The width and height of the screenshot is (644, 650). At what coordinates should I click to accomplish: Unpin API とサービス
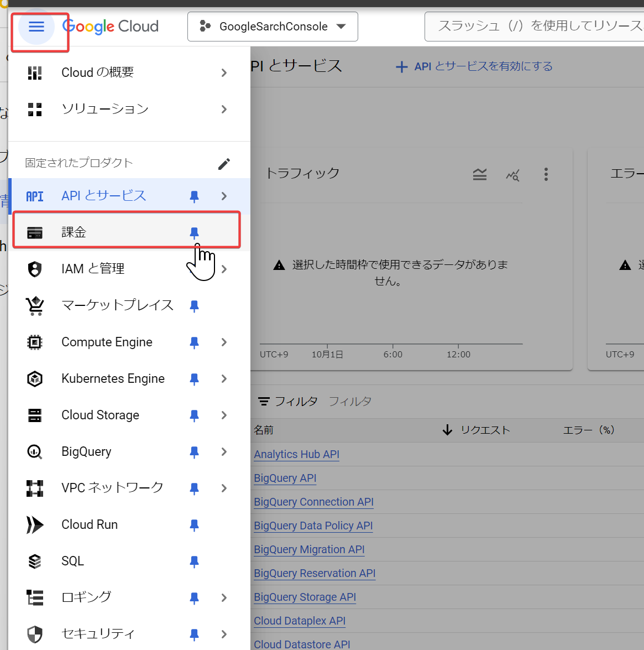(194, 196)
